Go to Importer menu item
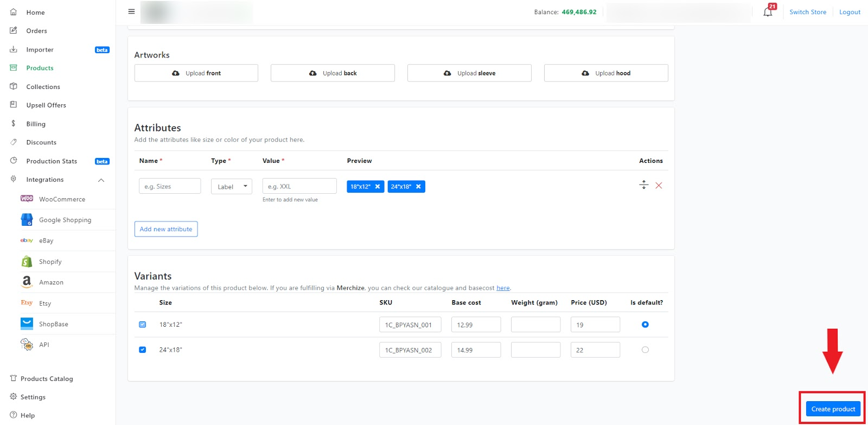The height and width of the screenshot is (425, 868). pyautogui.click(x=40, y=49)
